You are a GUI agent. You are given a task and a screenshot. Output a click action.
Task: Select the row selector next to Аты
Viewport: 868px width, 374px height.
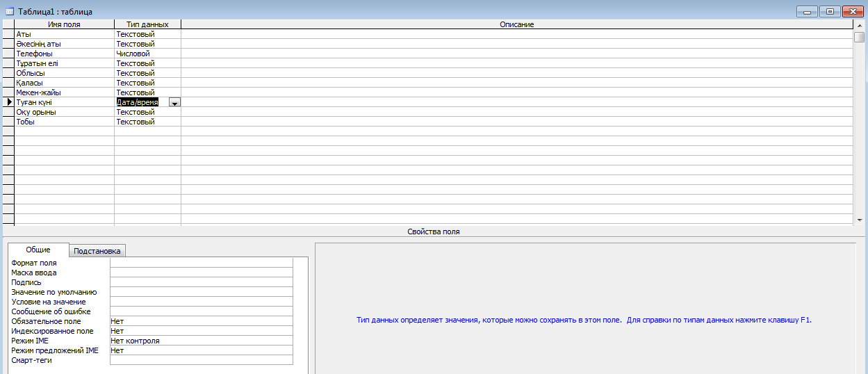point(8,34)
